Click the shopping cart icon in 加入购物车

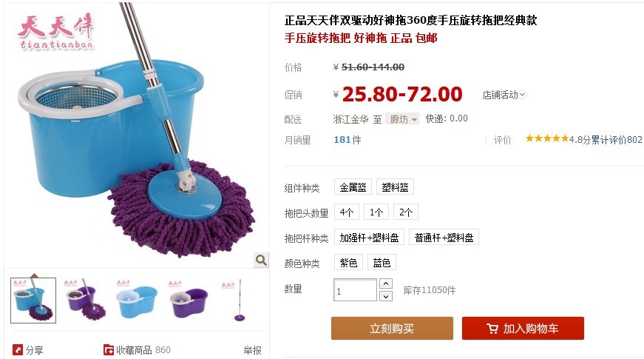(492, 329)
